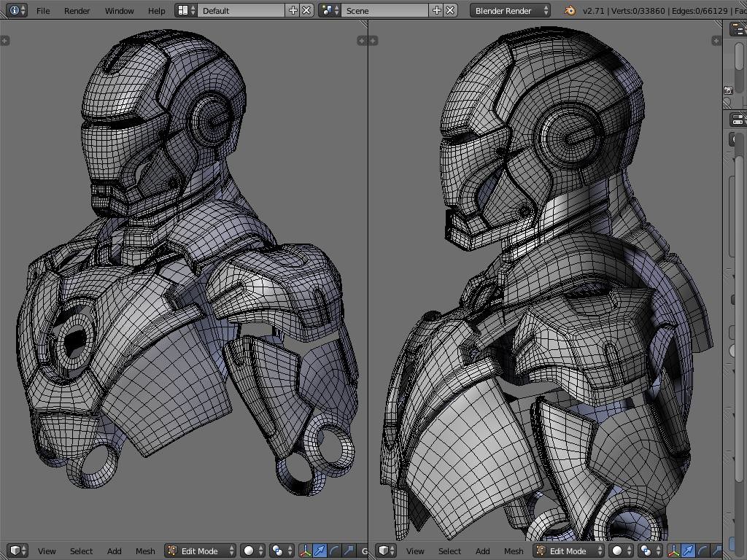747x560 pixels.
Task: Open the screen layout browser icon
Action: (x=186, y=10)
